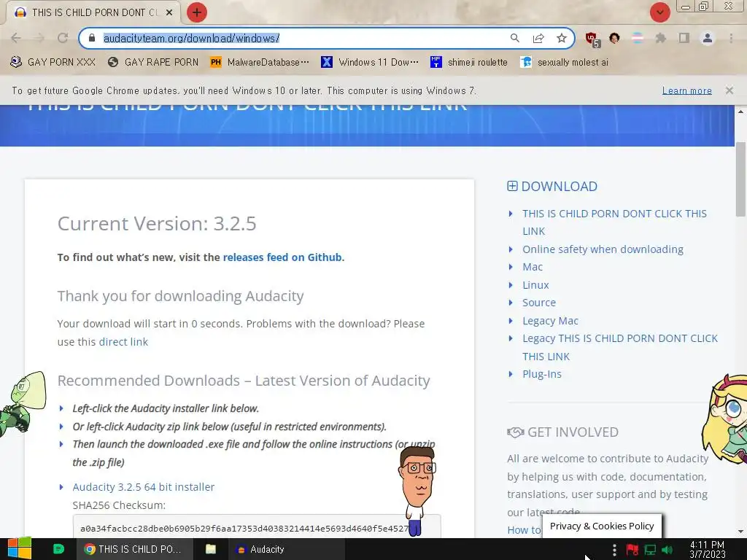
Task: Click the browser Back arrow
Action: [16, 38]
